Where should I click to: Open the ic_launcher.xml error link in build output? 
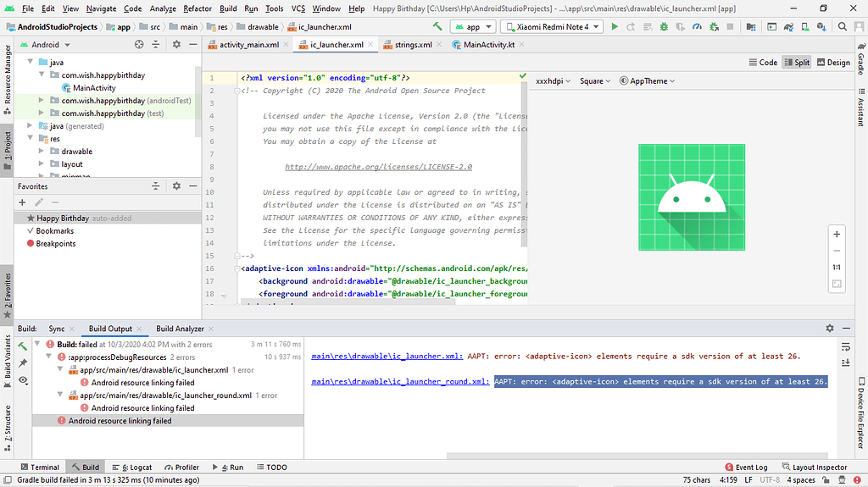(x=387, y=357)
